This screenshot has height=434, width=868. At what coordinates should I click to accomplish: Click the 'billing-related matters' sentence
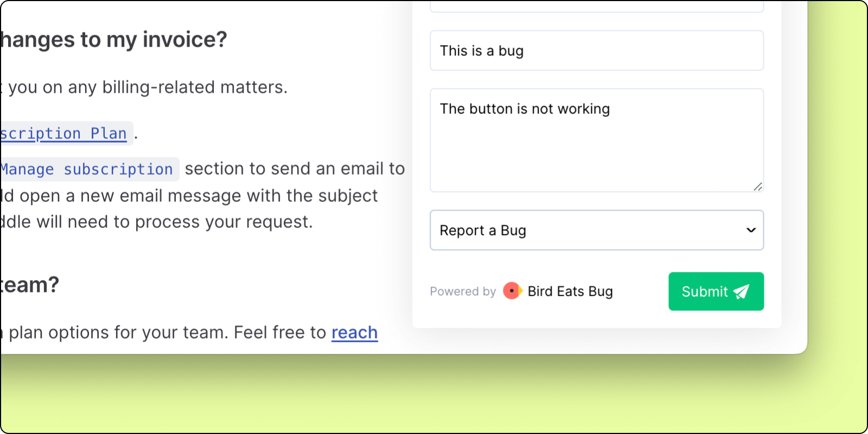[146, 87]
